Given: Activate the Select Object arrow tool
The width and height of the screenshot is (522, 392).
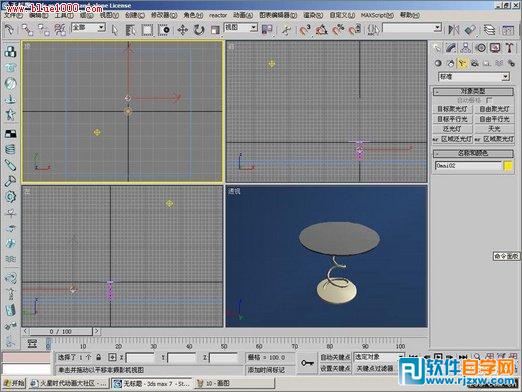Looking at the screenshot, I should [115, 30].
